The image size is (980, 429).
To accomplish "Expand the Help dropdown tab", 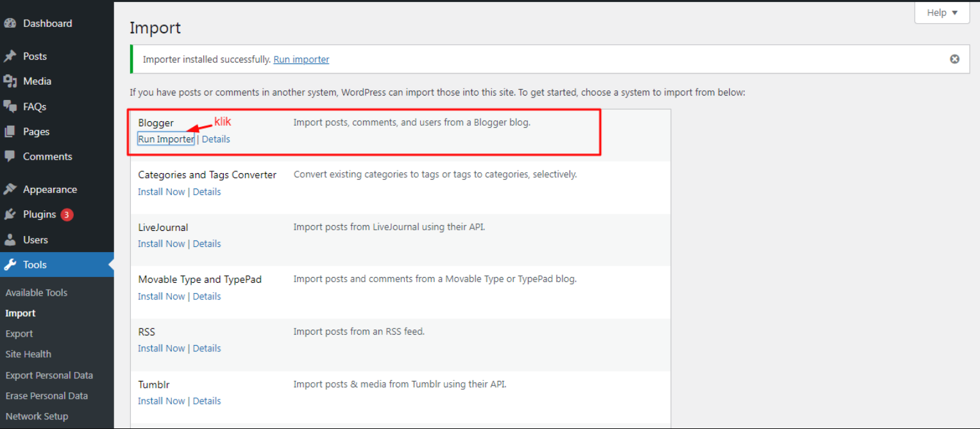I will click(x=942, y=13).
